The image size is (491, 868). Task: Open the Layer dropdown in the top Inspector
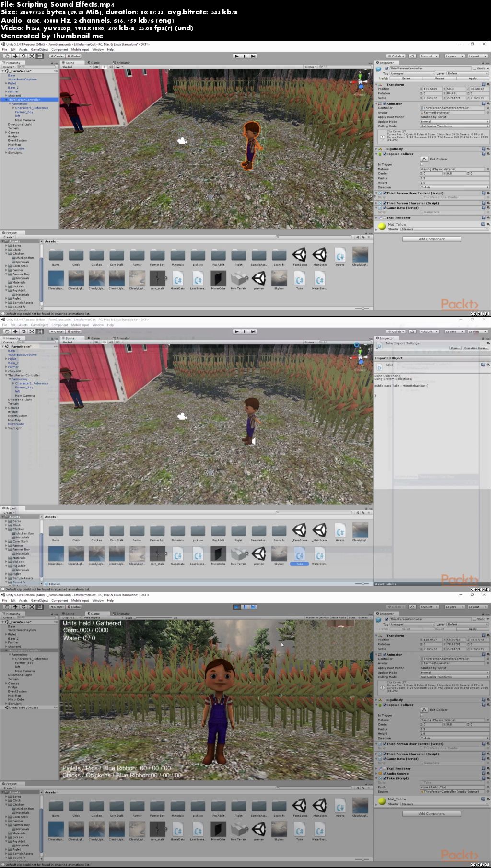point(468,74)
